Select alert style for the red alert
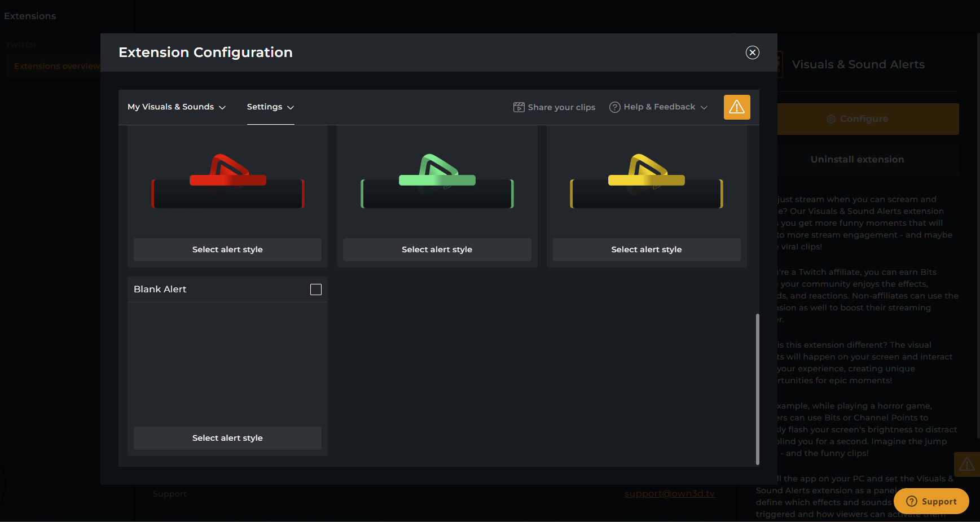 227,249
